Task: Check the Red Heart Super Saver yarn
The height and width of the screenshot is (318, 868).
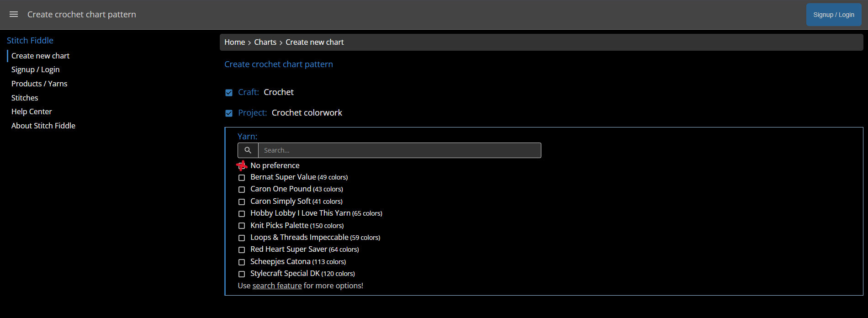Action: 242,250
